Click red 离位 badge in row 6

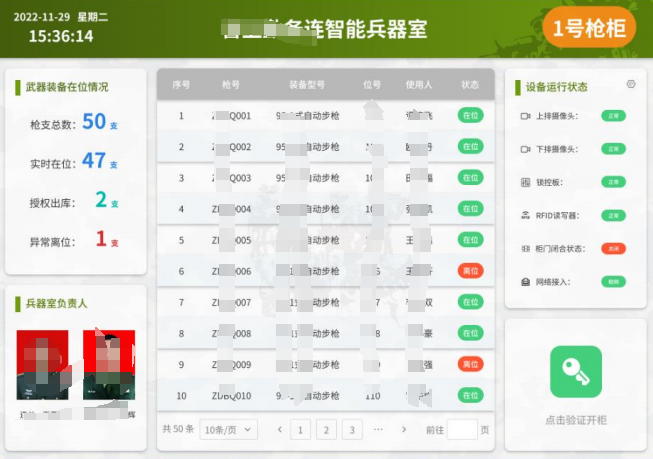coord(471,271)
